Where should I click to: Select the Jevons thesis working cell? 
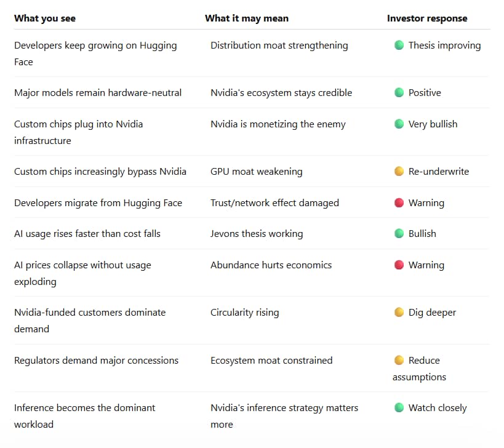click(x=257, y=234)
